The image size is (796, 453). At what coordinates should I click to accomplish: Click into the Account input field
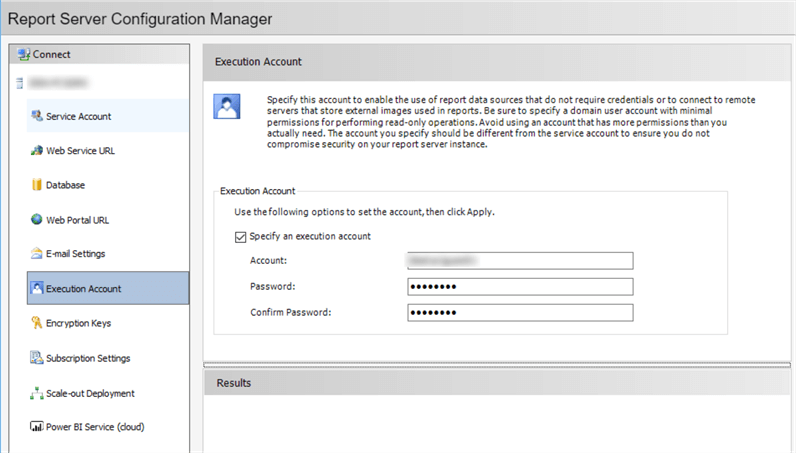point(520,261)
